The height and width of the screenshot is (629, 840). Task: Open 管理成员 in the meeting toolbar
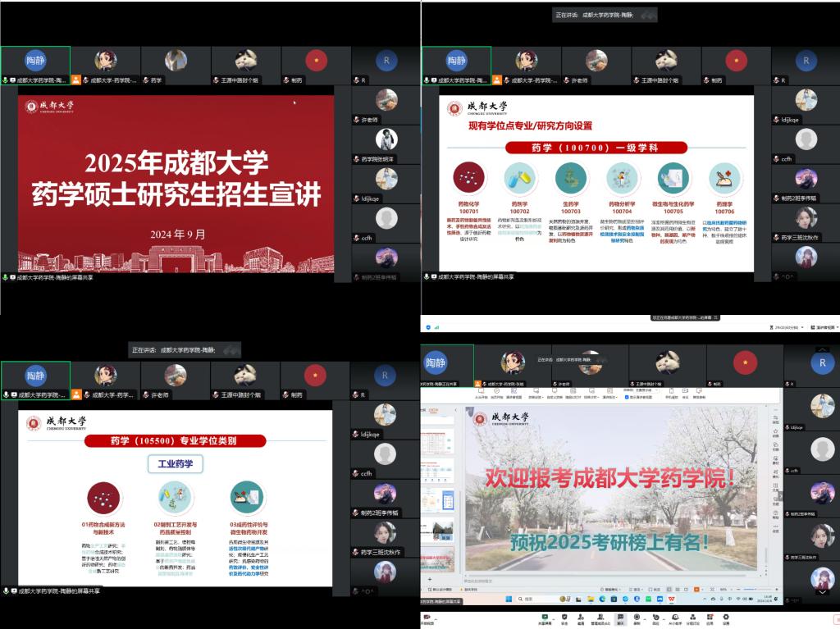point(600,618)
